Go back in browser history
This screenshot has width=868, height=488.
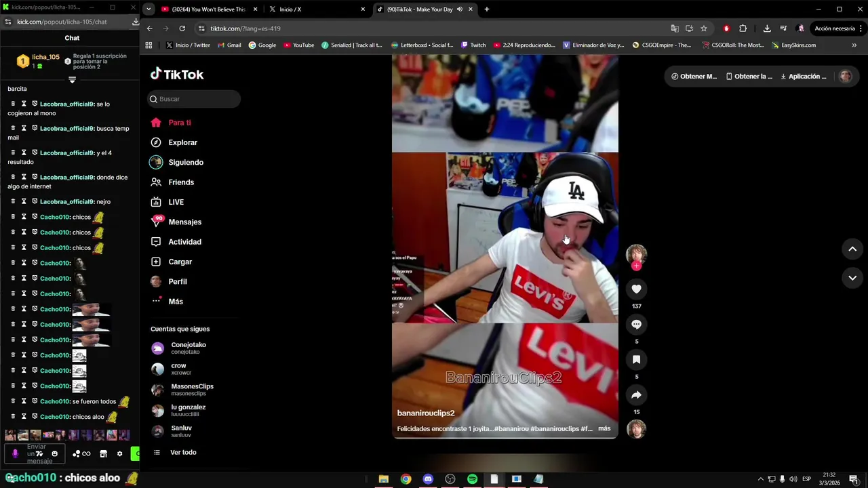(x=149, y=28)
